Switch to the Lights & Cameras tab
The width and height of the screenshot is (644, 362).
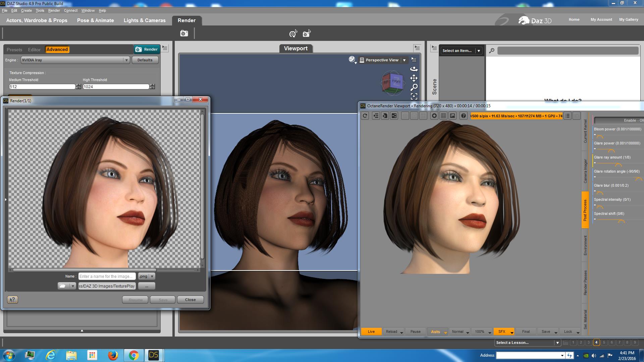click(x=145, y=20)
